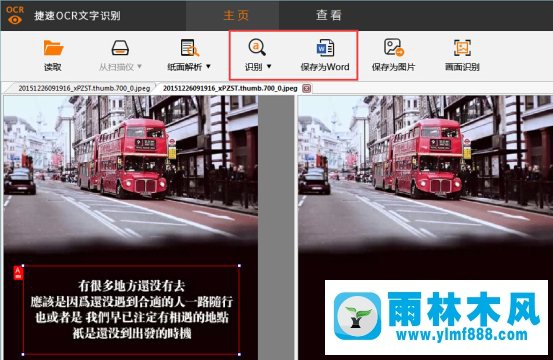Expand the 纸面解析 dropdown arrow
The height and width of the screenshot is (360, 553).
coord(208,66)
